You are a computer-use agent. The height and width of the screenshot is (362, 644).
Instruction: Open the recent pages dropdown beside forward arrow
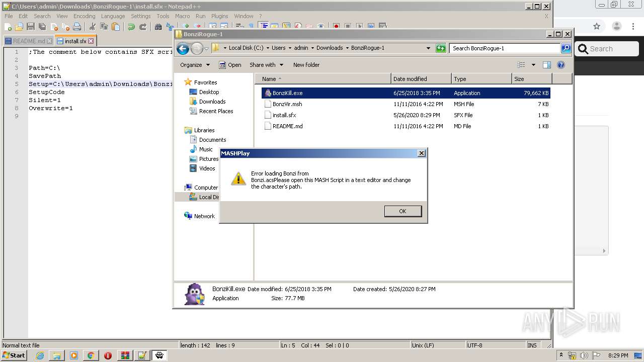pyautogui.click(x=206, y=49)
